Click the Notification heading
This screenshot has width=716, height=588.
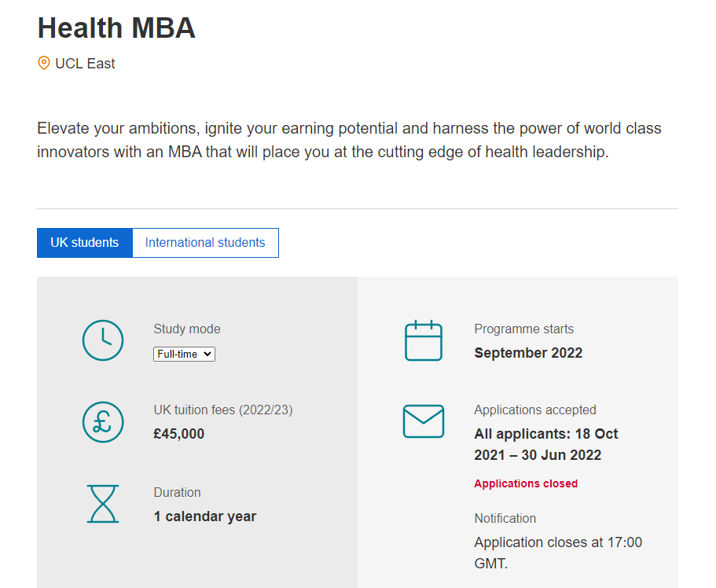pyautogui.click(x=505, y=518)
